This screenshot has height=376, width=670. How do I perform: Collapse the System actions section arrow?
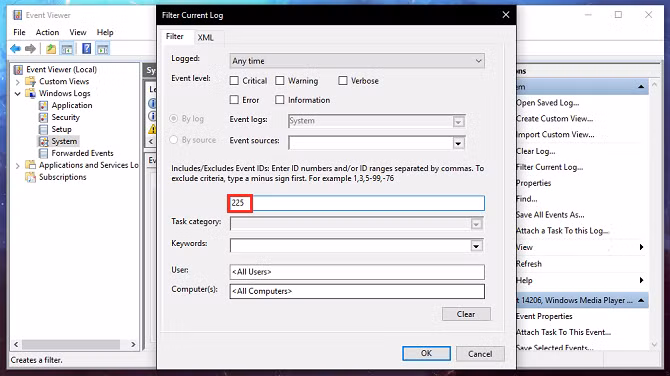tap(641, 87)
